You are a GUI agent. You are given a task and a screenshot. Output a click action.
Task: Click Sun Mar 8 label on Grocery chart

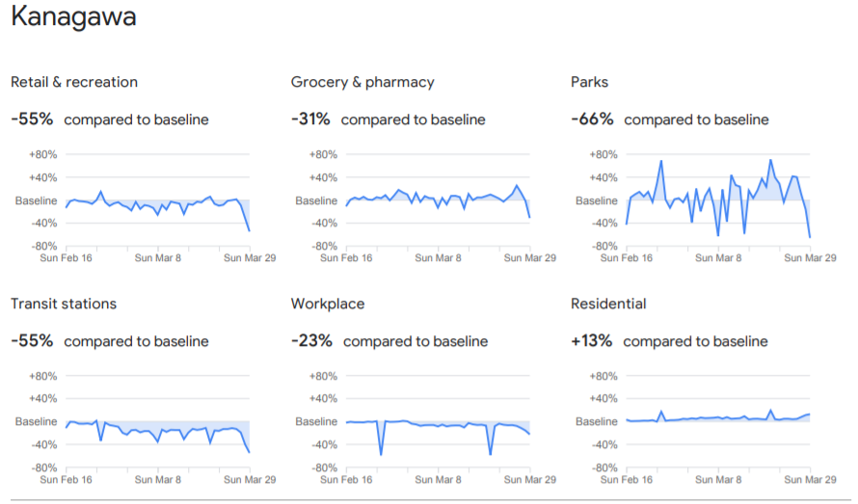click(x=436, y=258)
